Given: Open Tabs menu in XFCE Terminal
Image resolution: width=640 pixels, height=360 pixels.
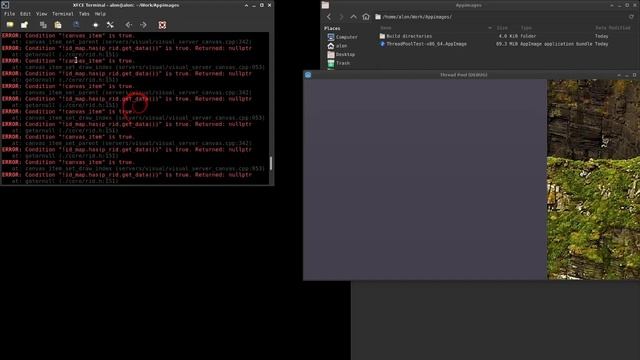Looking at the screenshot, I should coord(84,14).
